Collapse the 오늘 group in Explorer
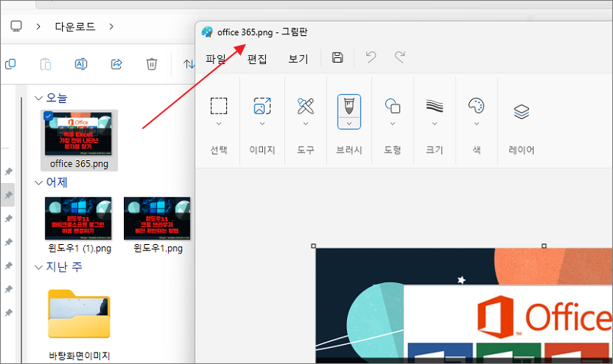 tap(38, 98)
